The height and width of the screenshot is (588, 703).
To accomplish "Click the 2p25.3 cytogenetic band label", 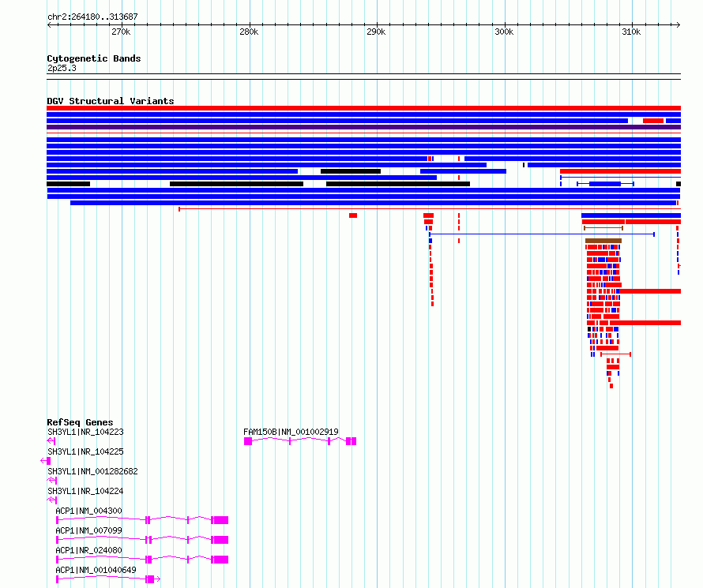I will [x=62, y=69].
